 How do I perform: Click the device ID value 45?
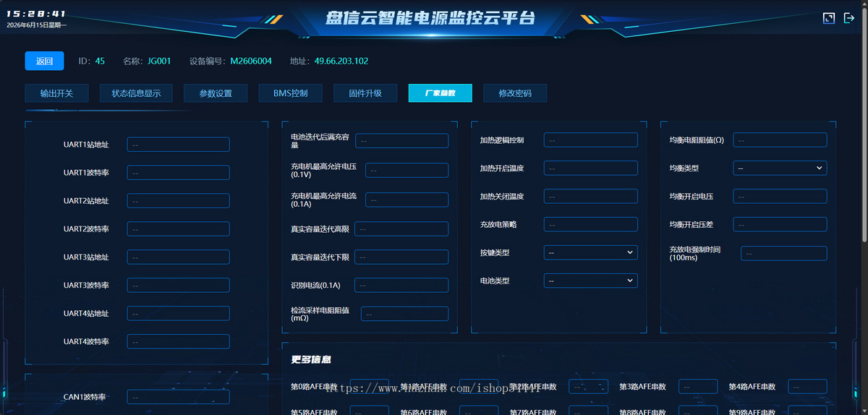100,61
